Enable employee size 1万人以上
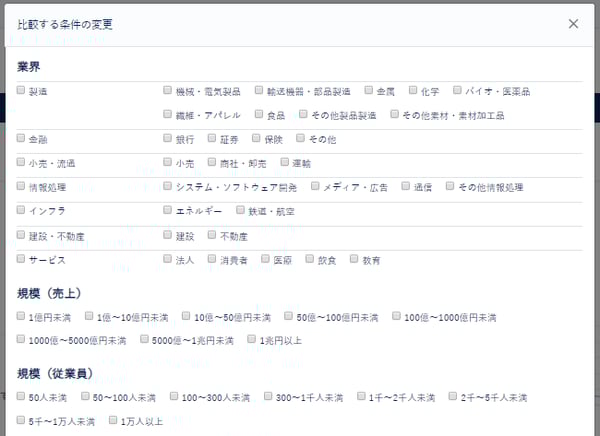600x436 pixels. tap(112, 420)
